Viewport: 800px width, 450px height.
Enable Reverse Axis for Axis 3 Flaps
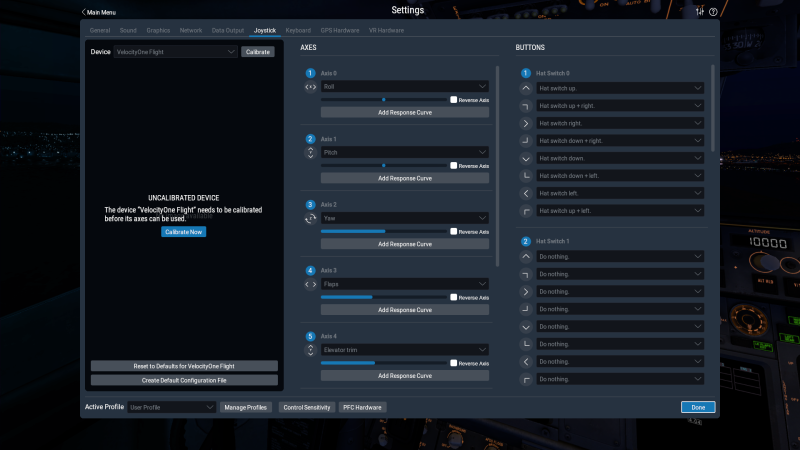pos(454,297)
